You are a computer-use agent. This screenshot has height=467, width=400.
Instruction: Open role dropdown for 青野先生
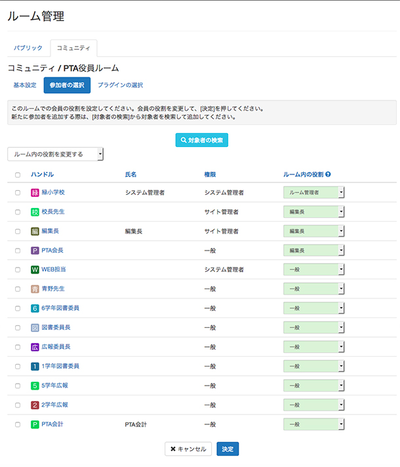pyautogui.click(x=314, y=289)
